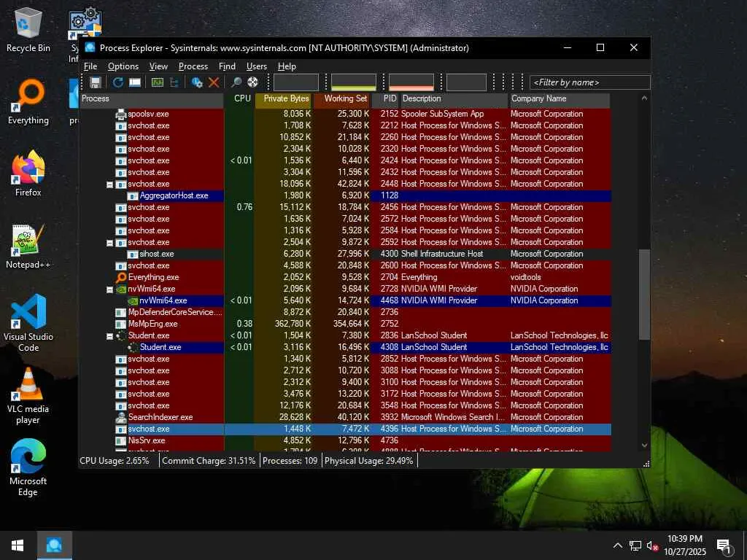Select the Visual Studio Code desktop shortcut
747x560 pixels.
coord(28,323)
